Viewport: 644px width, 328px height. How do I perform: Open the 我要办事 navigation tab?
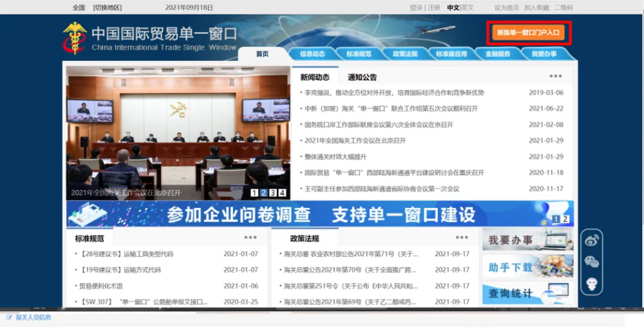click(544, 54)
